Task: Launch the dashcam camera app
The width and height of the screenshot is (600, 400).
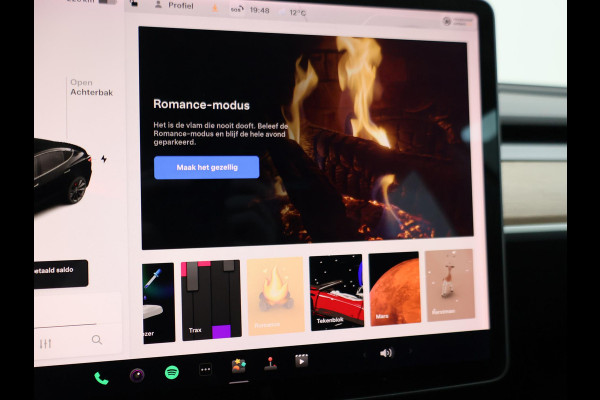Action: tap(137, 375)
